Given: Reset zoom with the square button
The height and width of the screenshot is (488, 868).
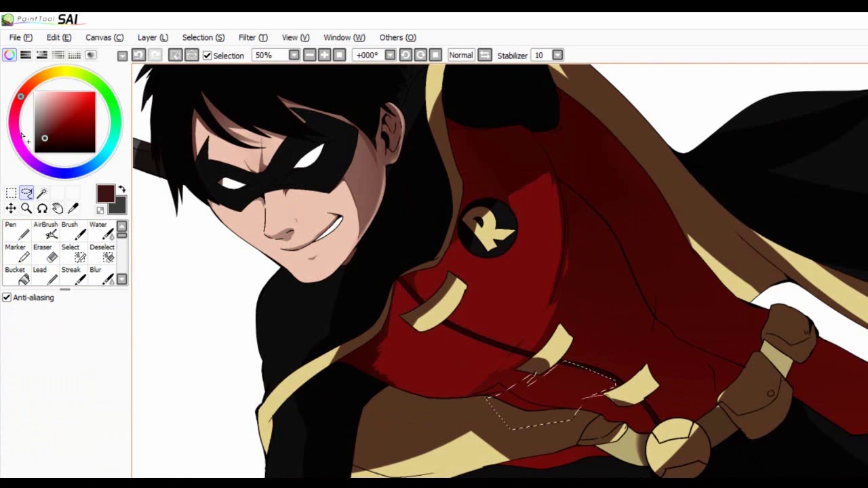Looking at the screenshot, I should tap(340, 55).
